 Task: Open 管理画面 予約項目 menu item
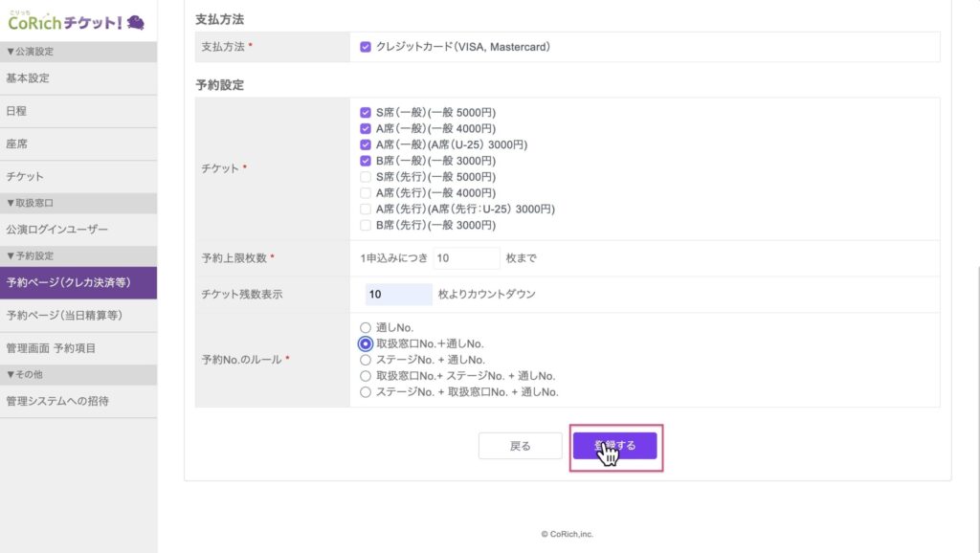pyautogui.click(x=51, y=348)
